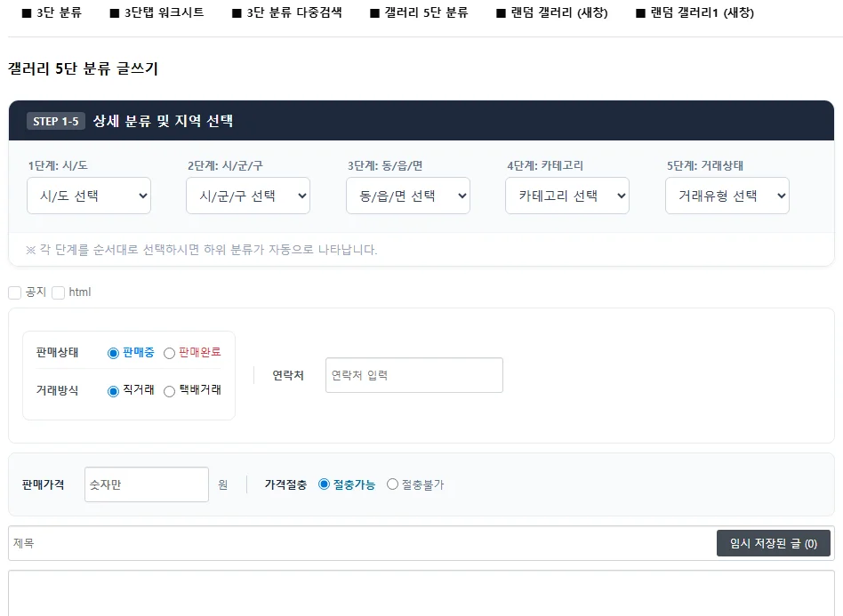
Task: Focus the 연락처 입력 field
Action: pyautogui.click(x=414, y=375)
